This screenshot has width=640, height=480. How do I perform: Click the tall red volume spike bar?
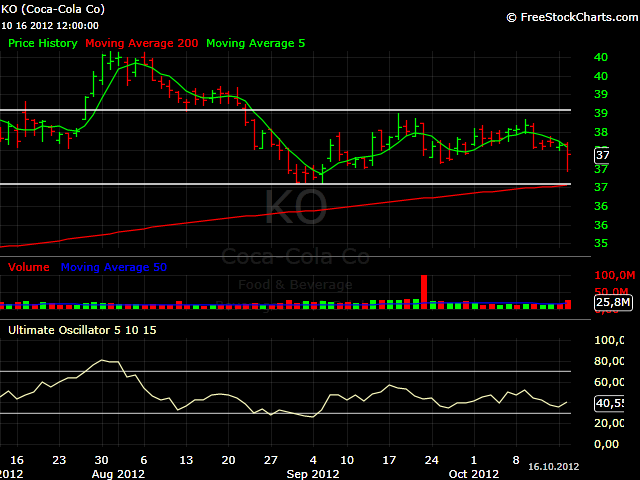click(x=424, y=292)
